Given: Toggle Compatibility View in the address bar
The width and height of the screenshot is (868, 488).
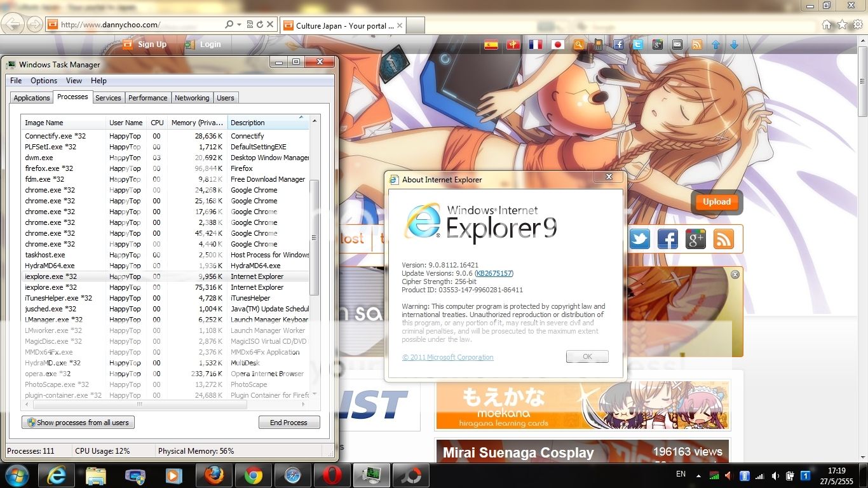Looking at the screenshot, I should coord(249,25).
